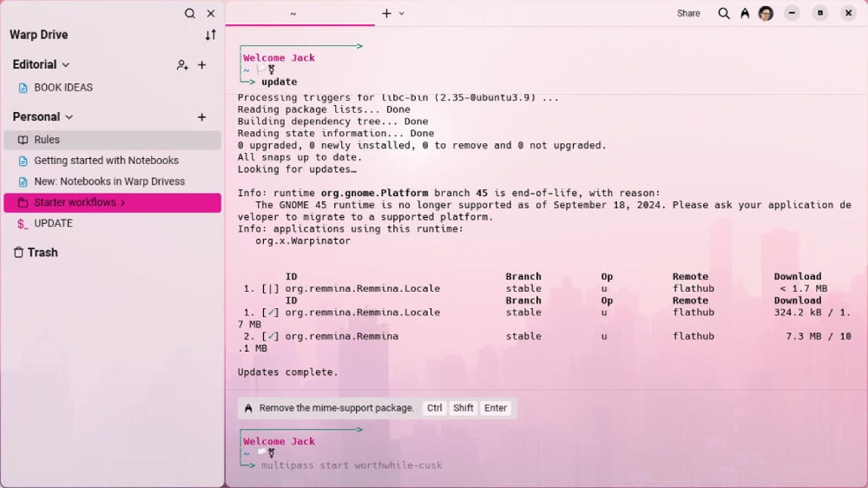The height and width of the screenshot is (488, 868).
Task: Open a new tab with plus
Action: click(x=386, y=13)
